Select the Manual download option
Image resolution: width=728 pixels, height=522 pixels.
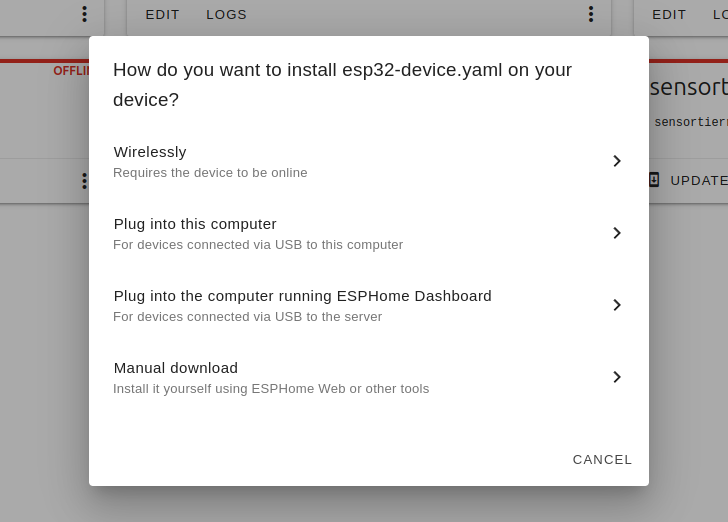tap(300, 377)
